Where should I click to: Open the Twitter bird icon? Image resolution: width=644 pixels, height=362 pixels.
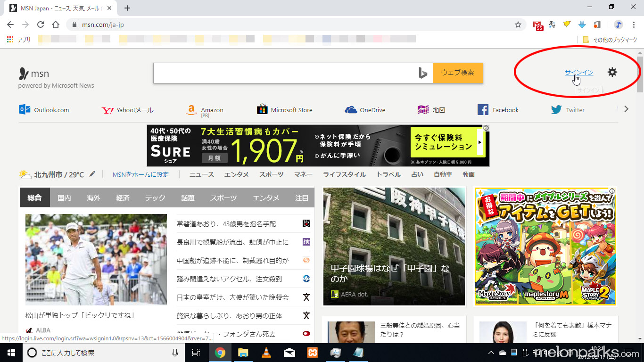(556, 110)
